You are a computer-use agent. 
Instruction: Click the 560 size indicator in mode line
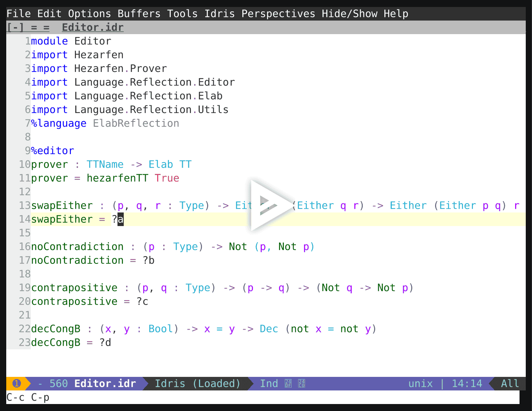click(x=58, y=383)
